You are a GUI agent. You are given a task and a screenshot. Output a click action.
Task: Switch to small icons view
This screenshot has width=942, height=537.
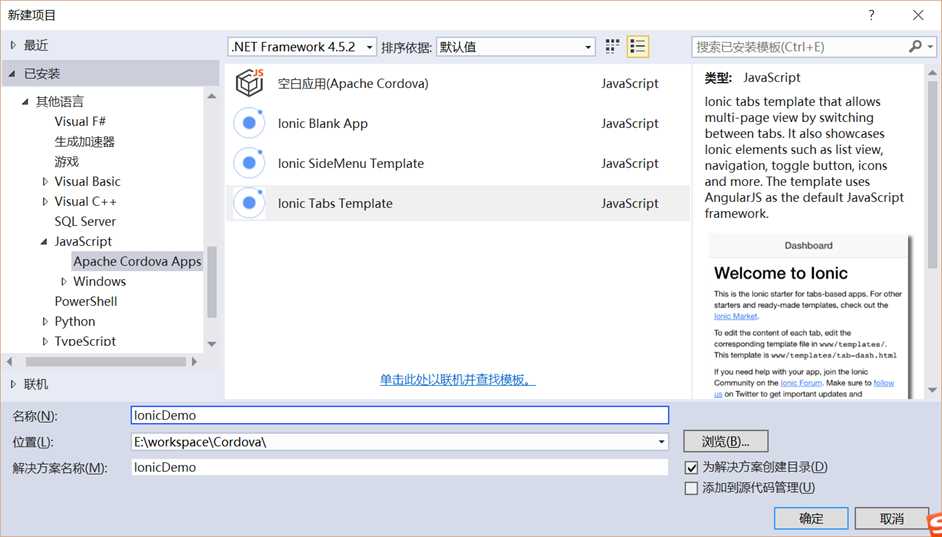click(612, 46)
